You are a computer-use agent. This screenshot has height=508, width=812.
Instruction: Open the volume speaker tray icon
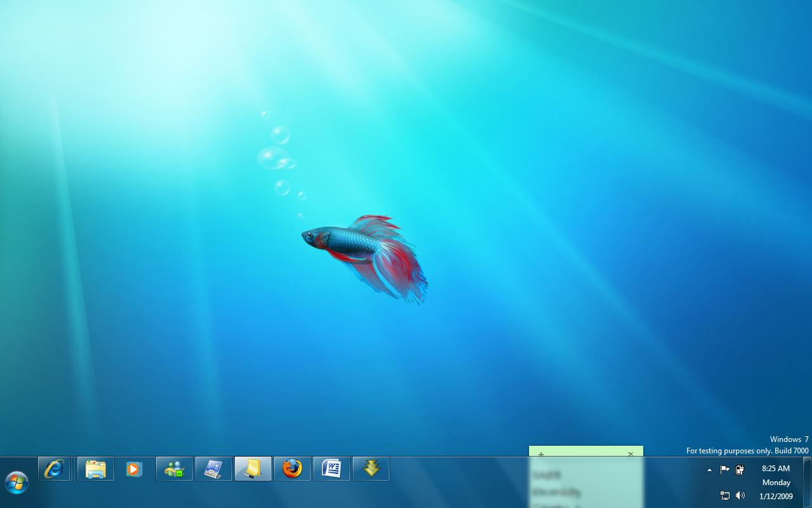pos(740,495)
